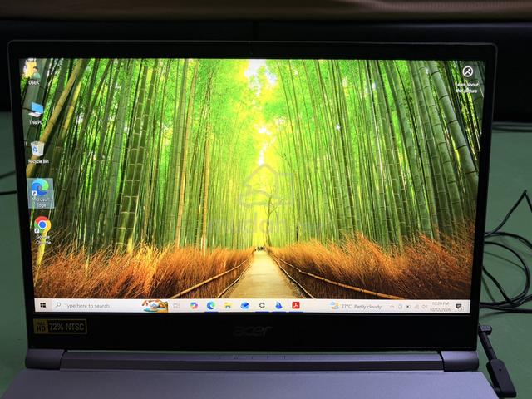Screen dimensions: 532x399
Task: Open File Explorer from the taskbar
Action: tap(228, 306)
